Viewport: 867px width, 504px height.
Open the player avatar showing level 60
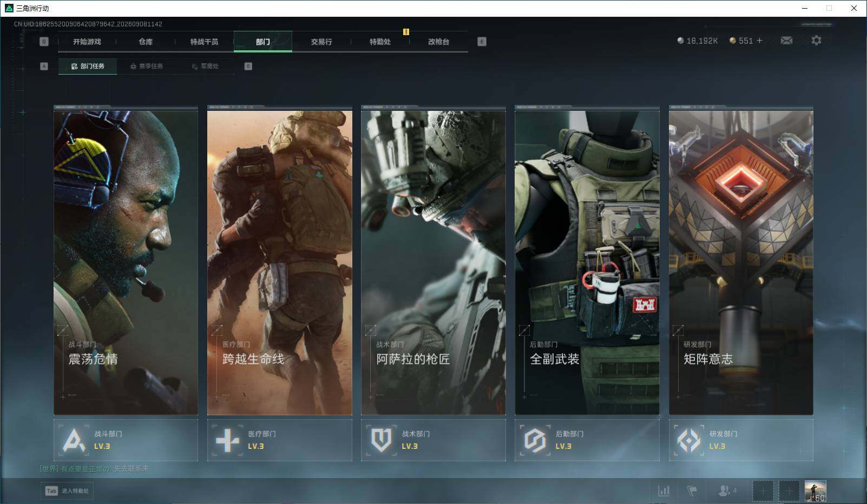click(x=815, y=491)
